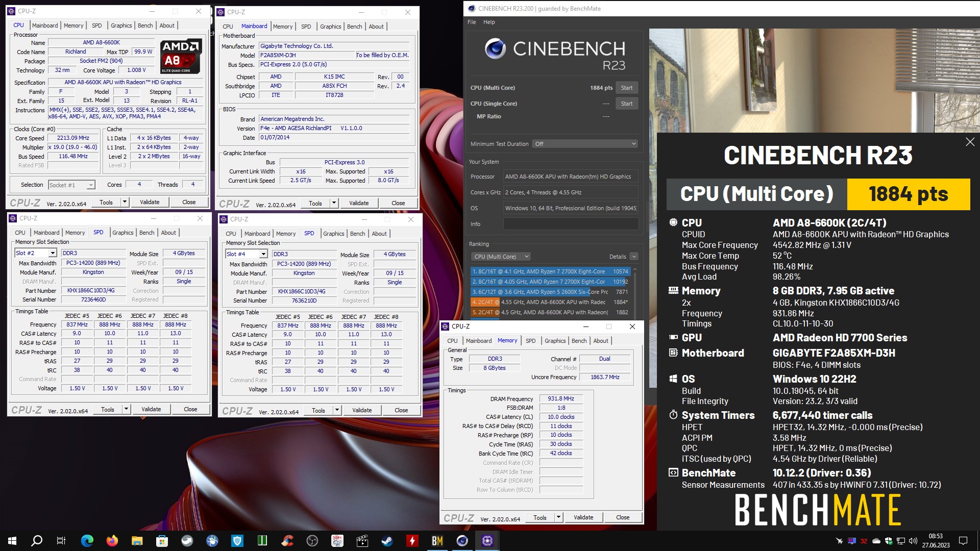Switch to CPU-Z taskbar icon

[x=487, y=541]
